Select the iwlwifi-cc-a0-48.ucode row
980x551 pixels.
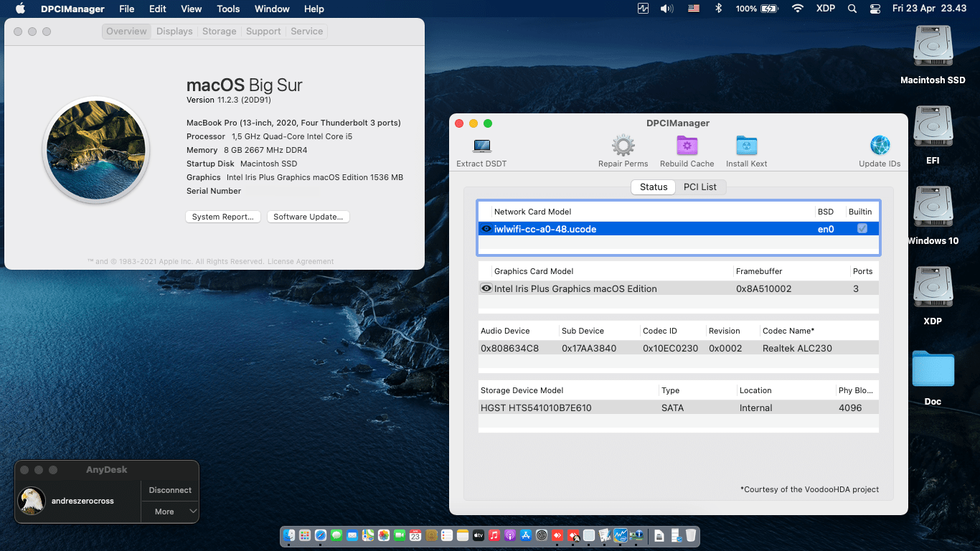point(679,229)
